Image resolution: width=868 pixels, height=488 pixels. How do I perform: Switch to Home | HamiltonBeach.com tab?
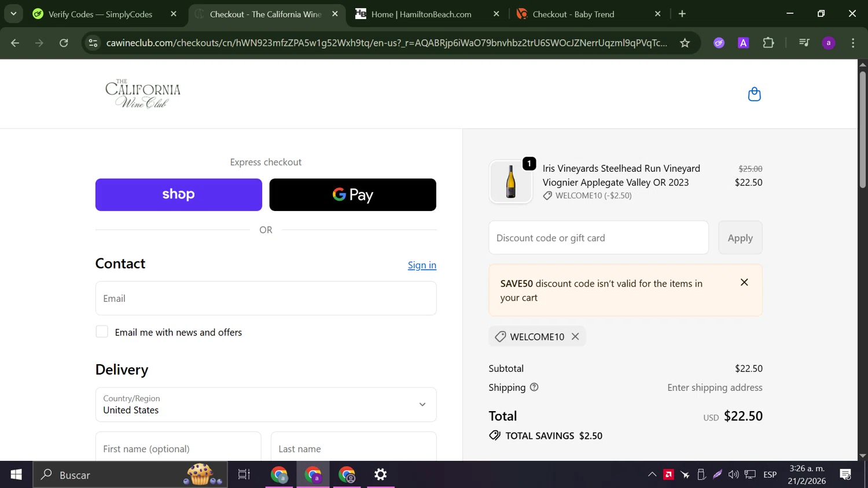(422, 14)
